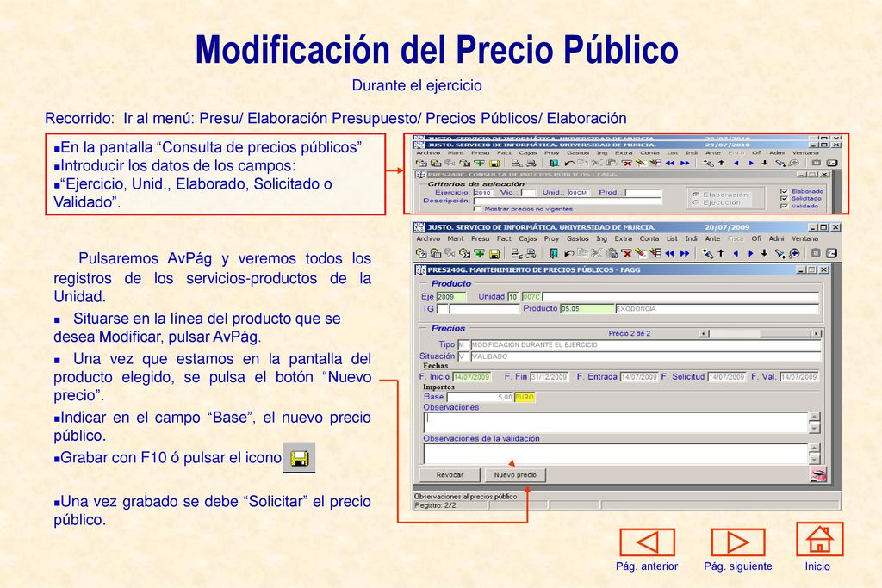Open Presu menu in Consulta window
The width and height of the screenshot is (882, 588).
tap(481, 153)
